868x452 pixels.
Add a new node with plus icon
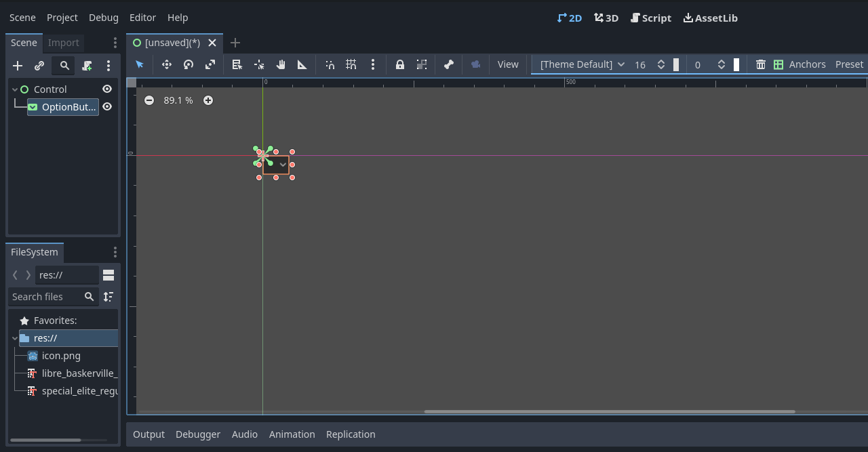(x=18, y=66)
